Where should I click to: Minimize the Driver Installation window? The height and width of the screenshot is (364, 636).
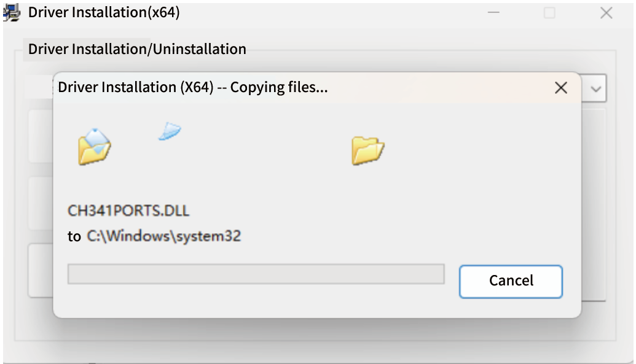[x=493, y=13]
